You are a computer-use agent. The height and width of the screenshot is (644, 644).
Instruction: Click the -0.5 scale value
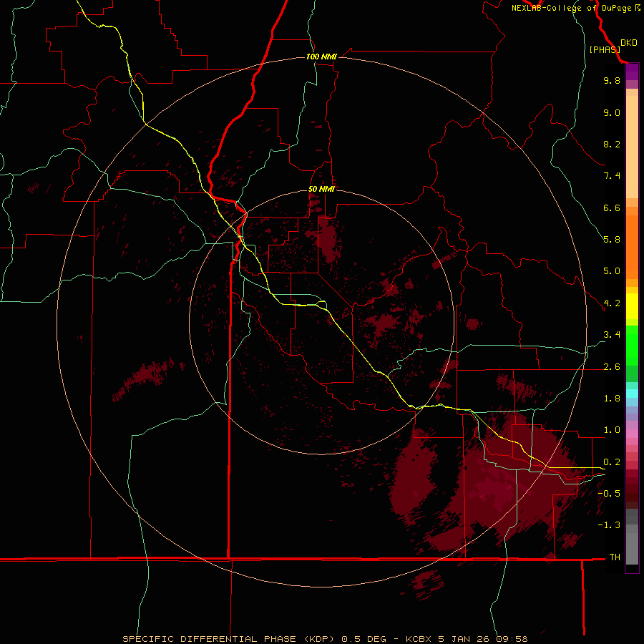pos(609,494)
